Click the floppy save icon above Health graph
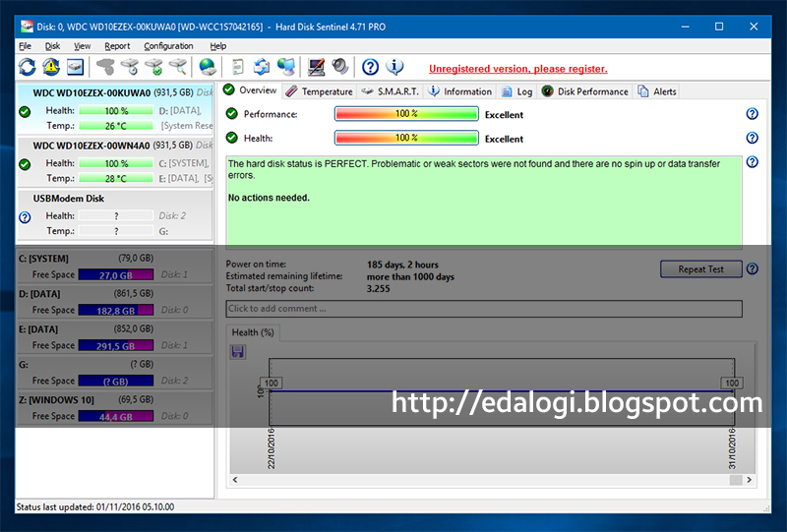 (x=238, y=352)
